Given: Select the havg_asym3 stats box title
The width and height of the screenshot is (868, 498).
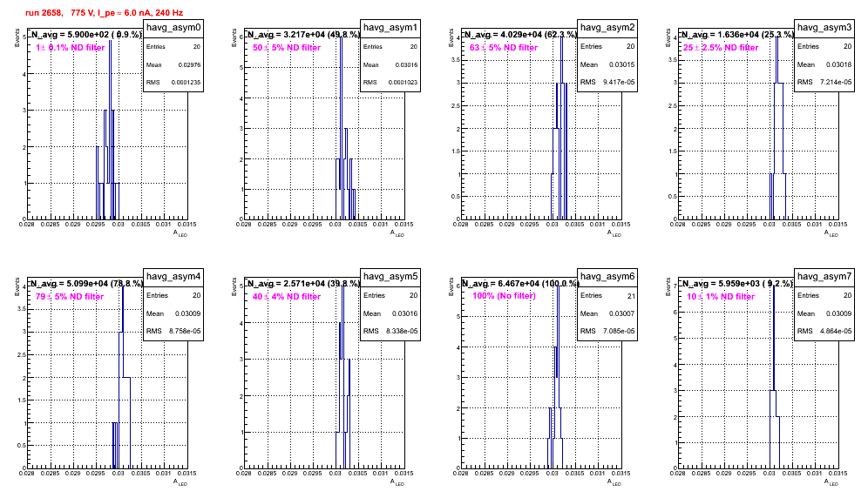Looking at the screenshot, I should coord(824,27).
